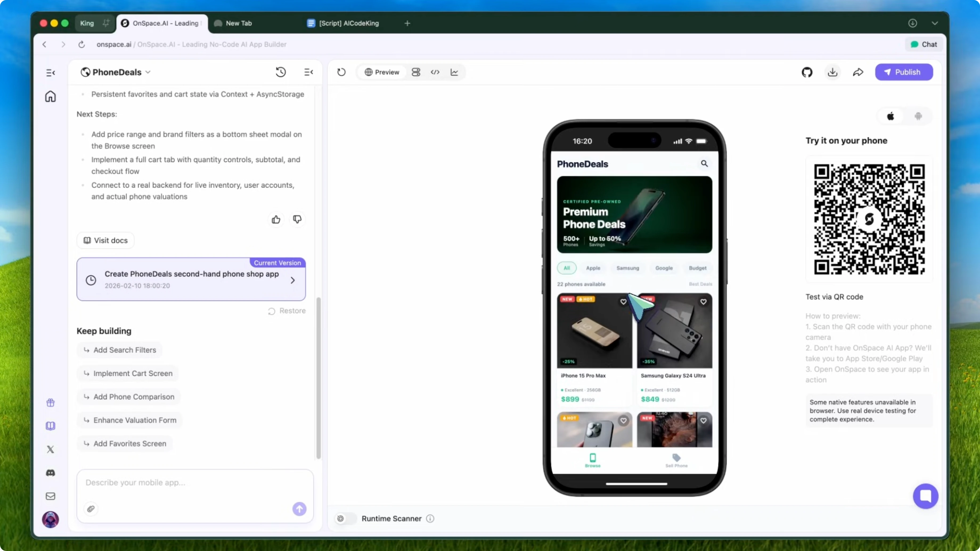Share the project

[858, 72]
